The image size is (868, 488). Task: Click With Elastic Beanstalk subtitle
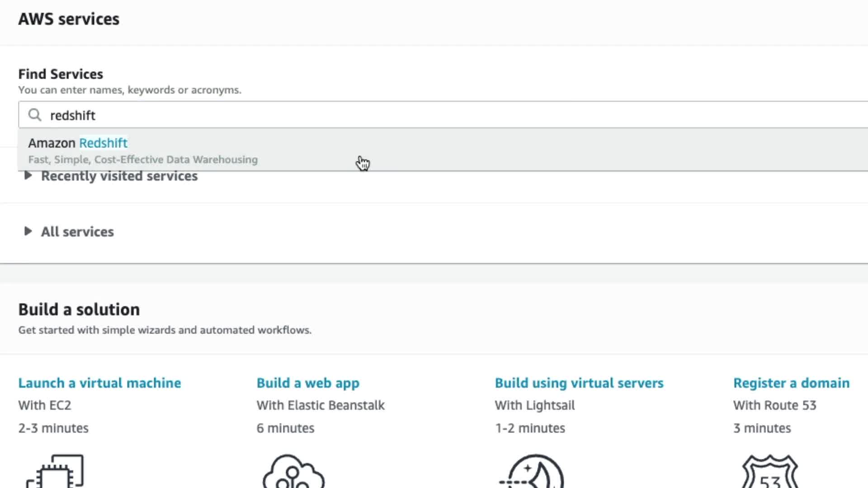click(321, 405)
